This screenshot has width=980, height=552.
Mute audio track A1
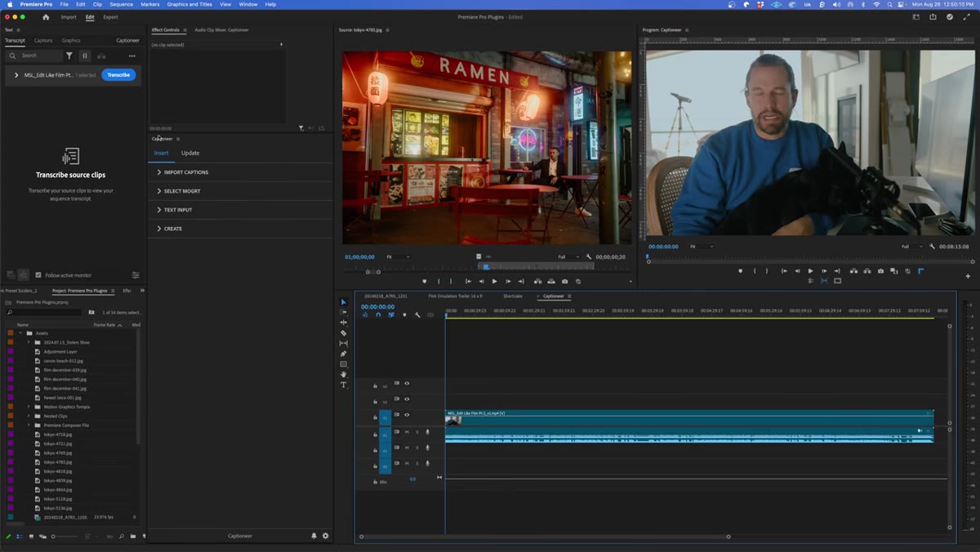(407, 432)
